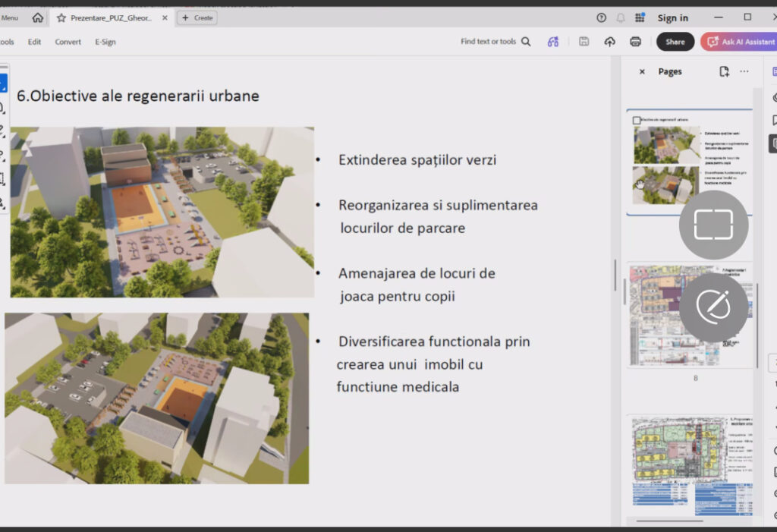Click the bottom aerial render image
Screen dimensions: 777x532
tap(156, 398)
